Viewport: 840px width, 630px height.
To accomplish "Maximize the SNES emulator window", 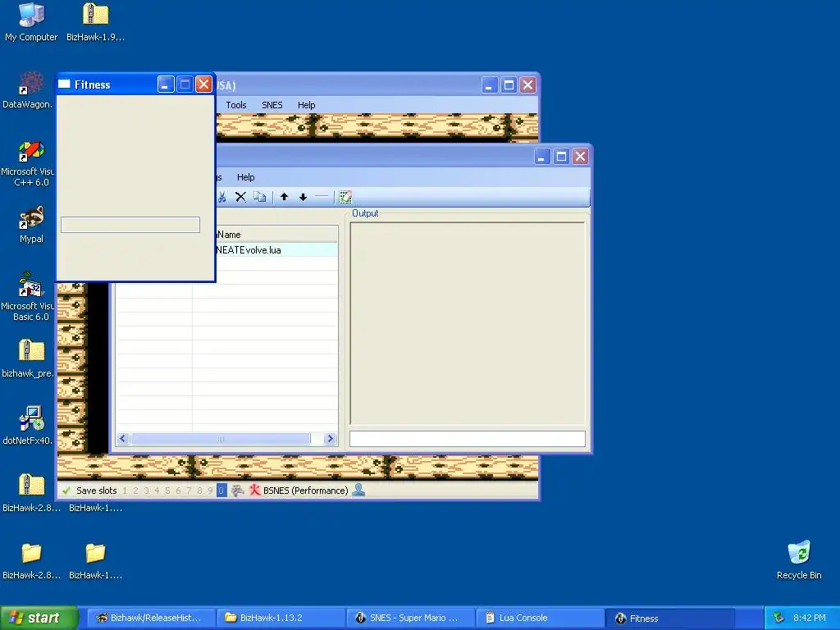I will pos(509,85).
